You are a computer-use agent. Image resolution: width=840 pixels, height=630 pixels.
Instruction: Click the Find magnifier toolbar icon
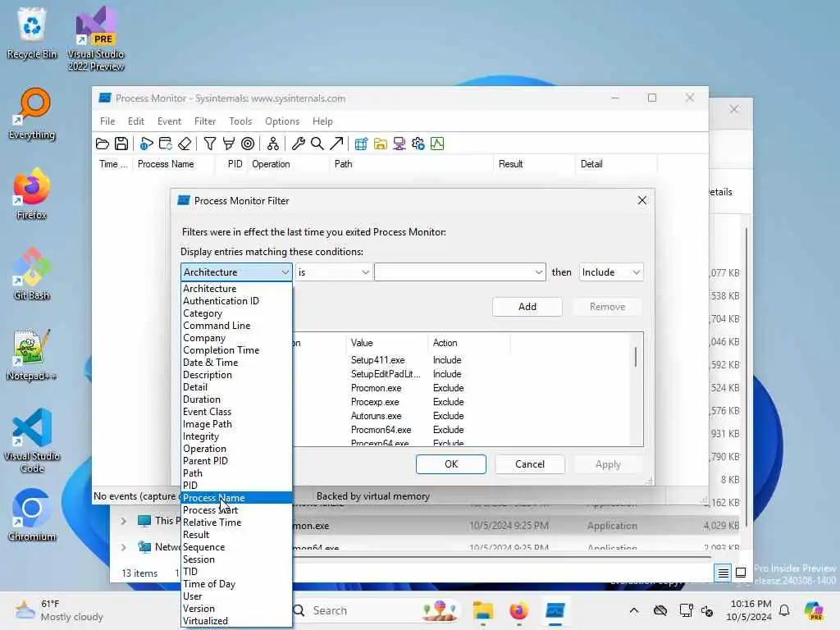tap(317, 144)
